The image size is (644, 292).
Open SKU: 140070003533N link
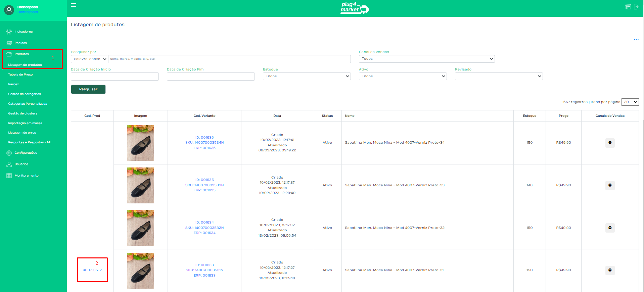[x=204, y=185]
